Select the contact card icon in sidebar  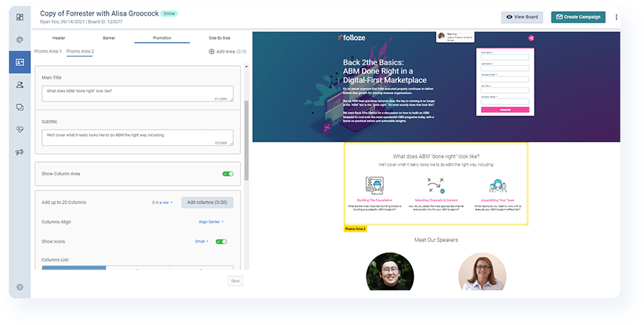[19, 62]
